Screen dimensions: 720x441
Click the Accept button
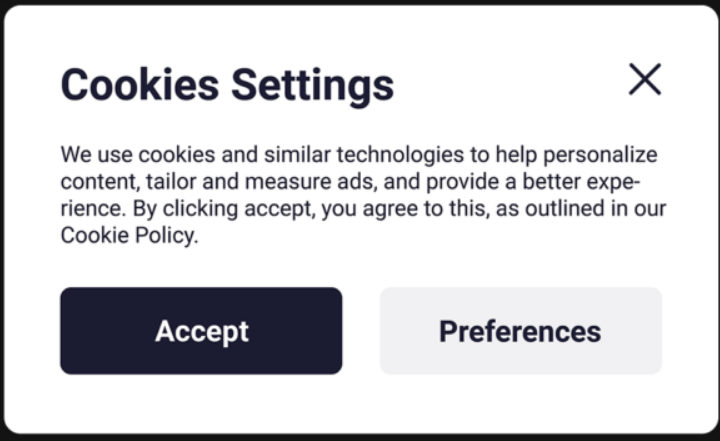(x=201, y=331)
